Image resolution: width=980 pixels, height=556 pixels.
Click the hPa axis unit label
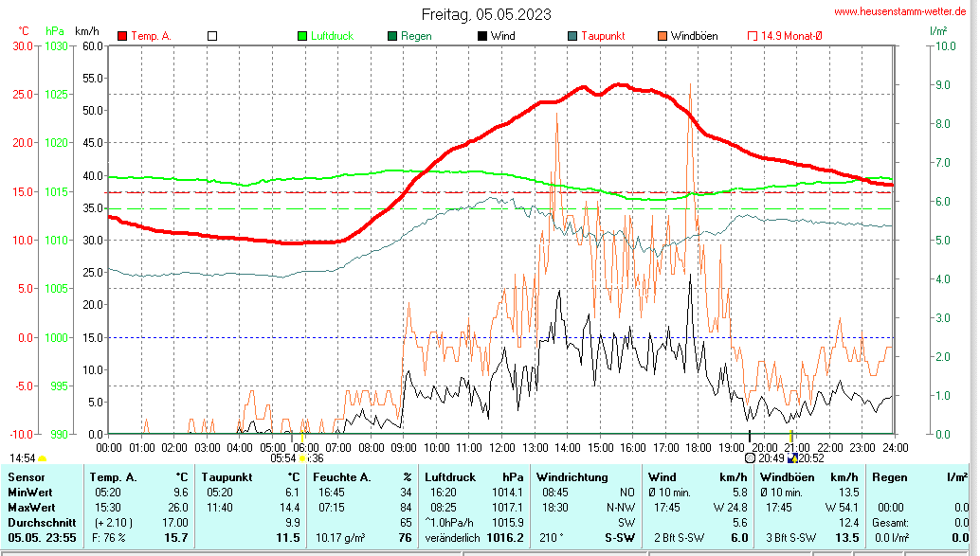pyautogui.click(x=52, y=31)
